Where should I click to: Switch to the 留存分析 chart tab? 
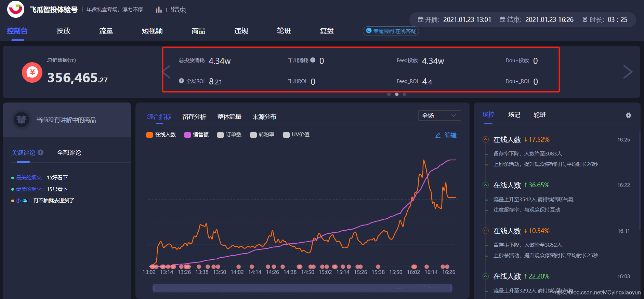194,117
